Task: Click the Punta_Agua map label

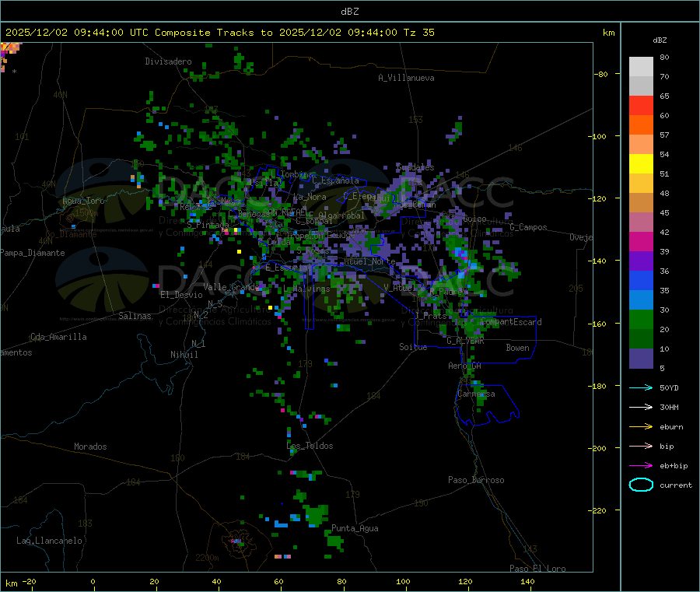Action: pos(355,528)
